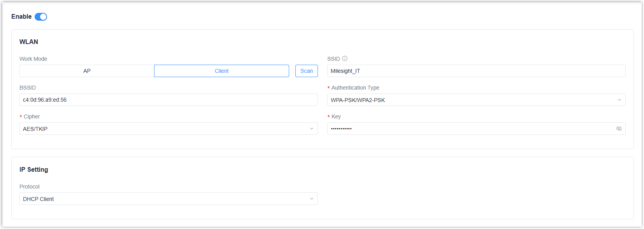The image size is (644, 229).
Task: Show the Key password via eye icon
Action: coord(619,129)
